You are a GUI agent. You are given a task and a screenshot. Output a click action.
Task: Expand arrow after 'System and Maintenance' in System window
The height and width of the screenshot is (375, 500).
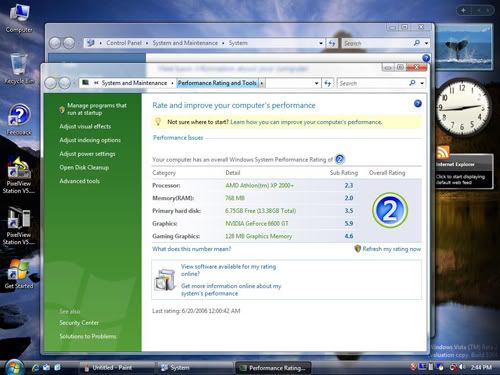[x=223, y=43]
